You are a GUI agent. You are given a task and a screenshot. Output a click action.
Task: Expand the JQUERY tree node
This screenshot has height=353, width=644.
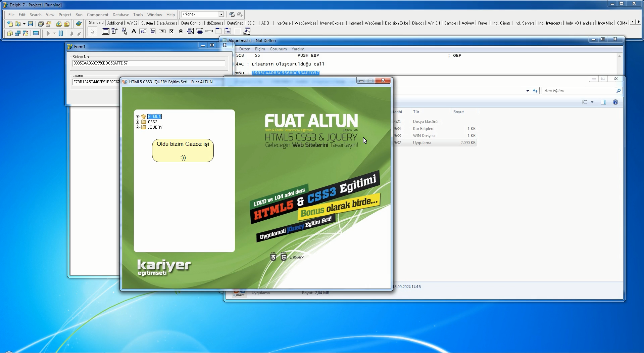coord(138,127)
